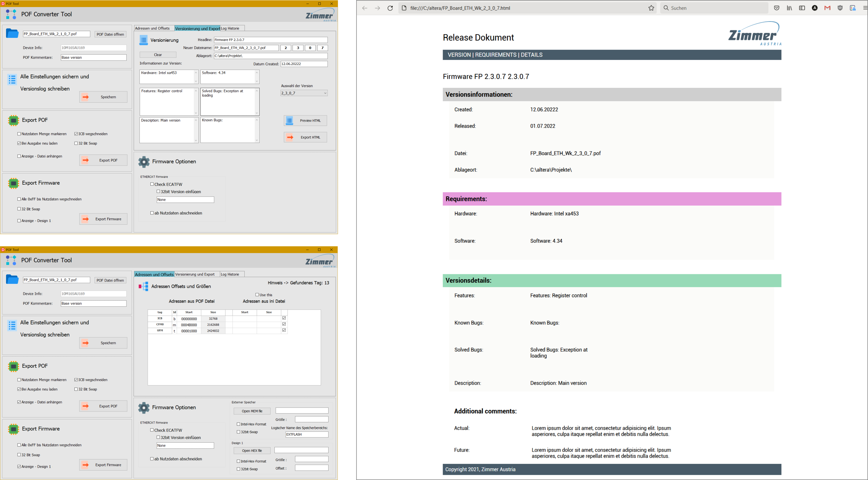Check 'Anzeige - Datei anhängen' in top window
The height and width of the screenshot is (480, 868).
point(19,156)
